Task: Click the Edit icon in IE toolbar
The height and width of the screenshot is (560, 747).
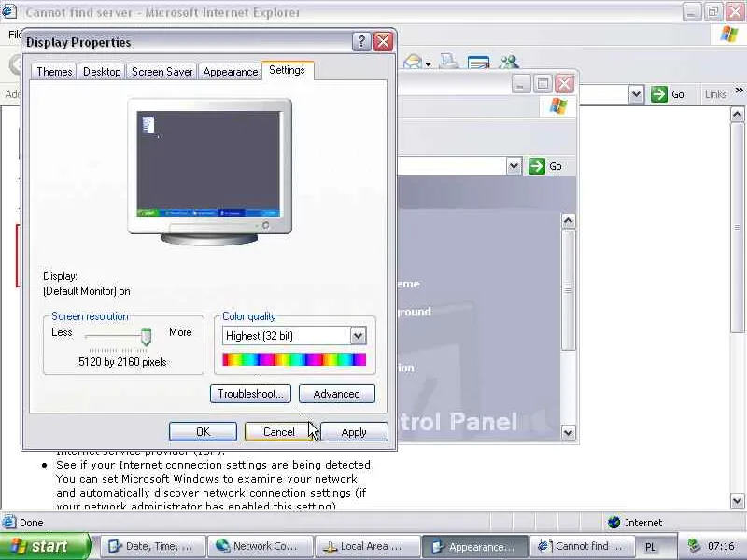Action: point(478,62)
